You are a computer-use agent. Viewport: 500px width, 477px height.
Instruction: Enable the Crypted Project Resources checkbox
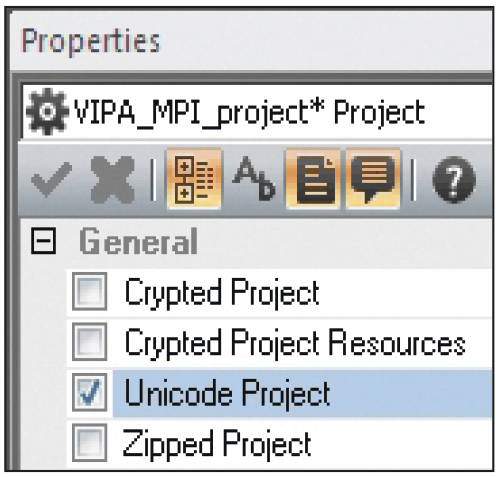tap(90, 342)
